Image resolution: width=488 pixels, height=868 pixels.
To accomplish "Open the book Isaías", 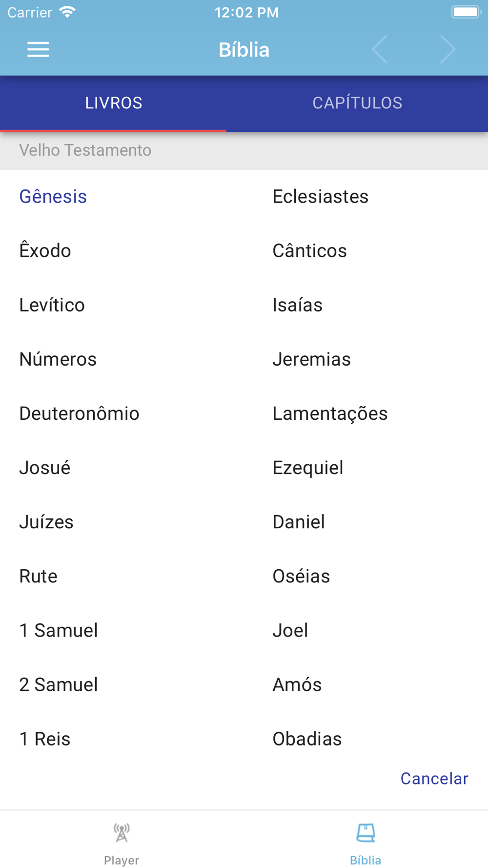I will 297,305.
